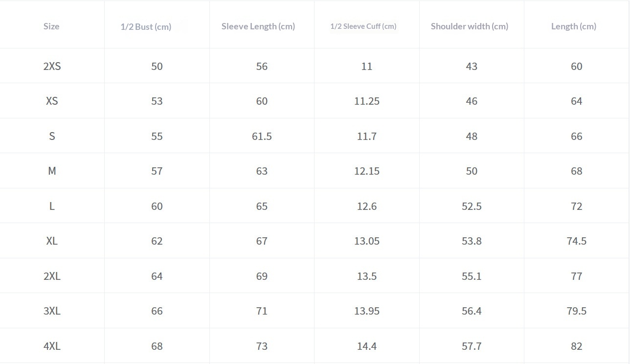
Task: Click the 1/2 Bust (cm) column header
Action: coord(146,27)
